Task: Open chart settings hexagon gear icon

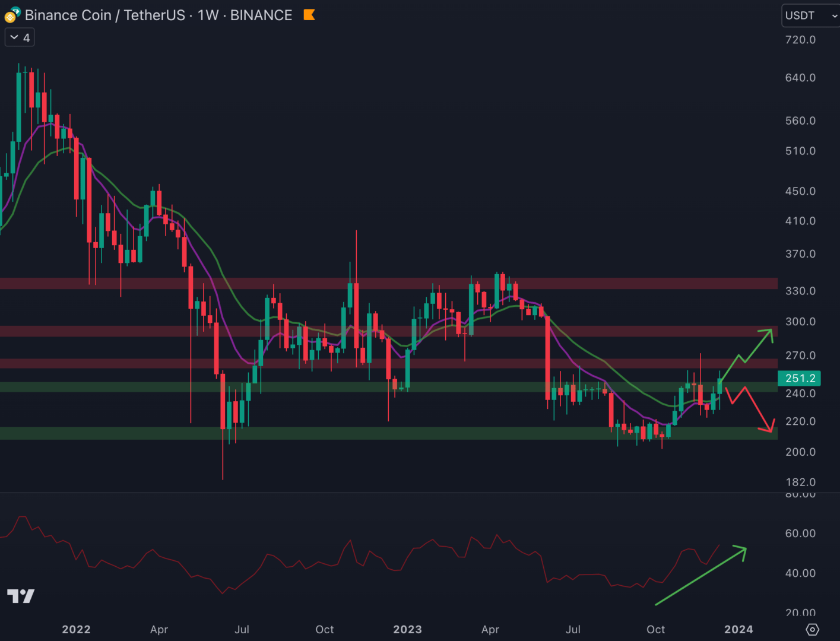Action: [812, 629]
